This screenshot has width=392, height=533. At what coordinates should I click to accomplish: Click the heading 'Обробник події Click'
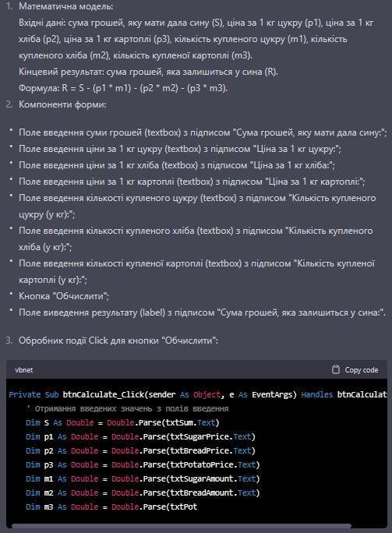coord(118,341)
